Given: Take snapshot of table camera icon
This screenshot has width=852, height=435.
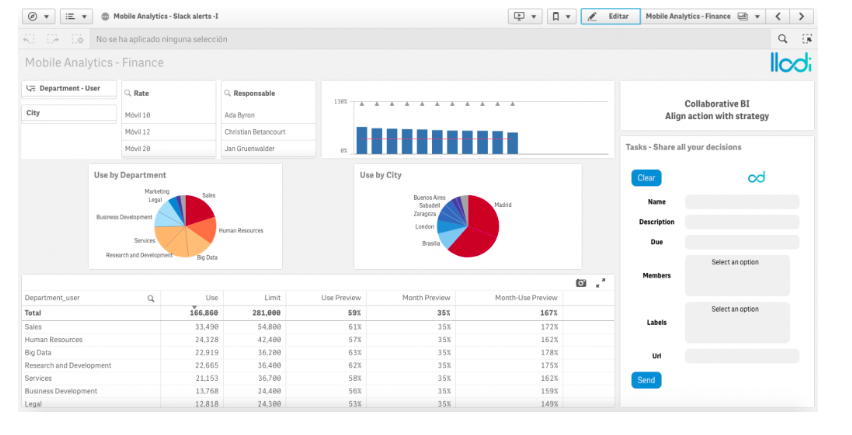Looking at the screenshot, I should coord(581,283).
